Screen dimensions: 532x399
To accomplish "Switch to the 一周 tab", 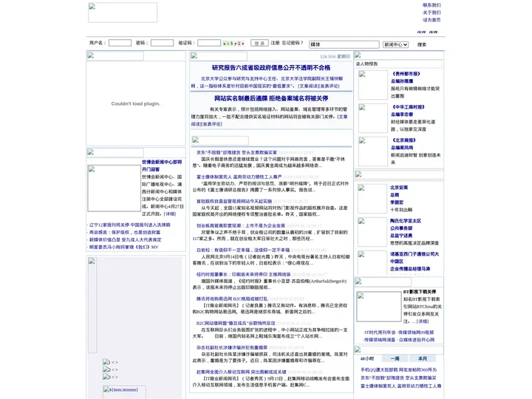I will pyautogui.click(x=395, y=358).
